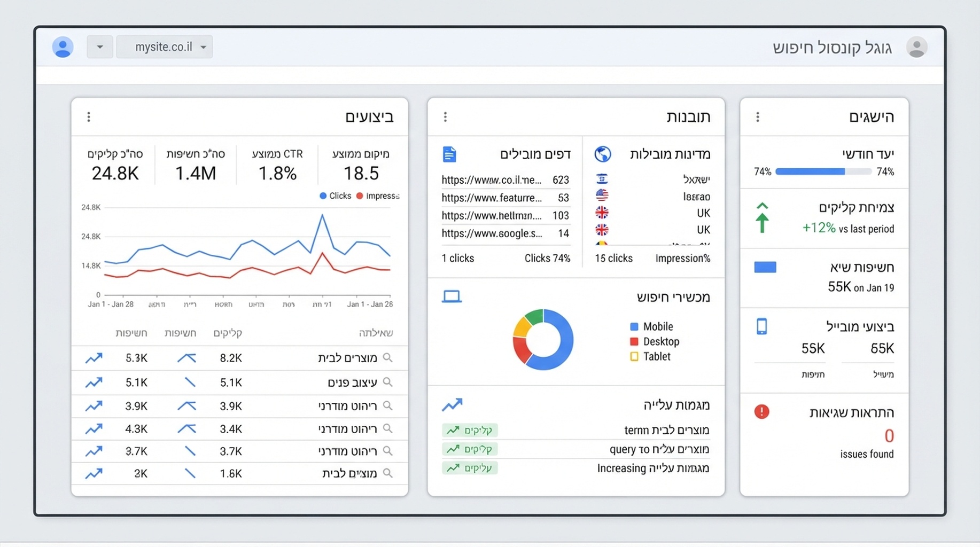Viewport: 980px width, 547px height.
Task: Click the 4.3K impressions cell
Action: [x=136, y=428]
